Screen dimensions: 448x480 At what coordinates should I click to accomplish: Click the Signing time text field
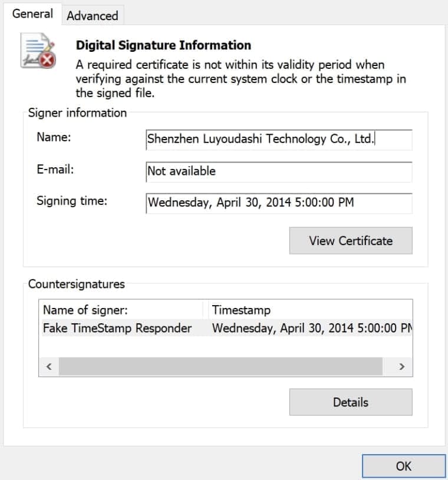(278, 203)
